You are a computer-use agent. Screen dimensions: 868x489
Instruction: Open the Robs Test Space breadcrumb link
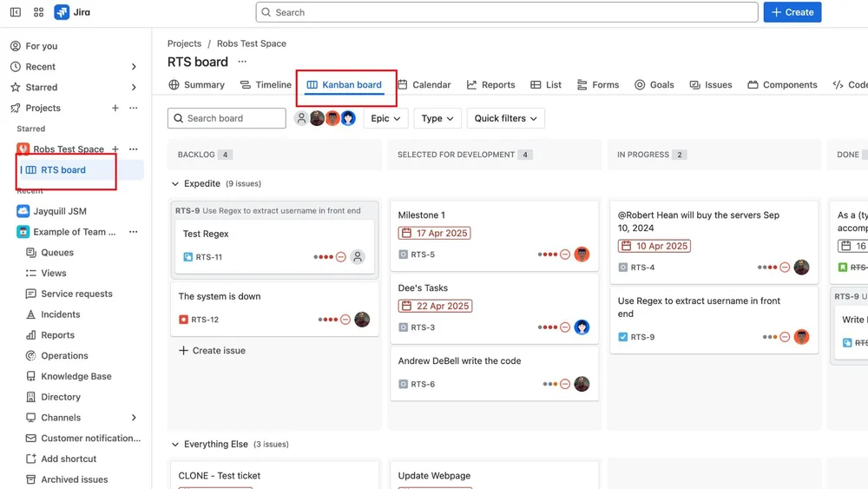tap(252, 43)
